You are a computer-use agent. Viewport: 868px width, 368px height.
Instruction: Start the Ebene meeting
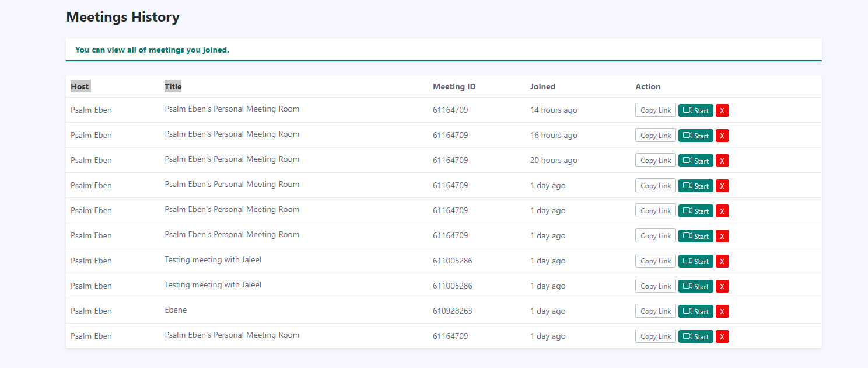click(695, 311)
